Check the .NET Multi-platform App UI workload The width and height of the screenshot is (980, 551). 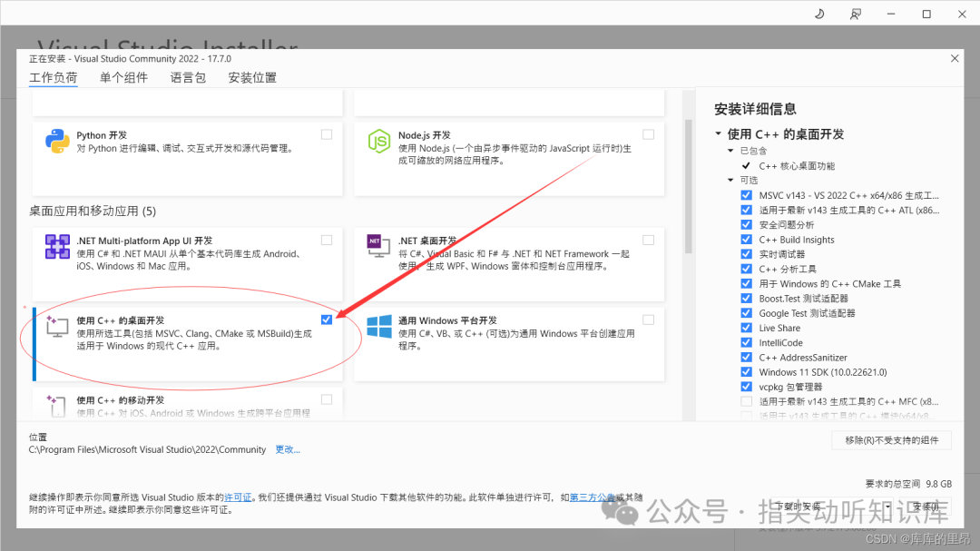coord(327,241)
